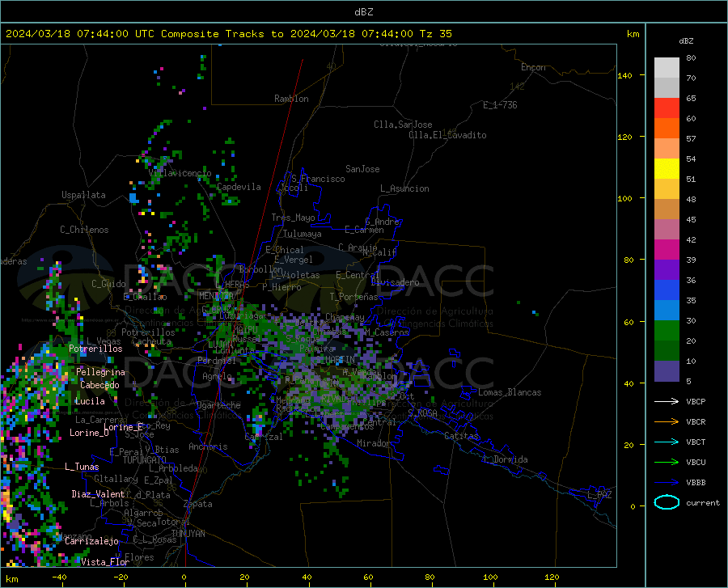Click the 'Cabecedo' map label
This screenshot has width=728, height=588.
99,385
